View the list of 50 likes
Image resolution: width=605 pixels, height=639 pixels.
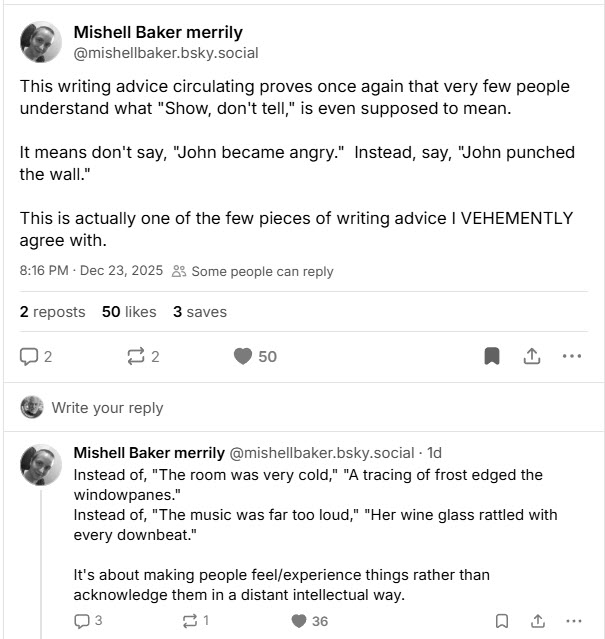[x=129, y=312]
